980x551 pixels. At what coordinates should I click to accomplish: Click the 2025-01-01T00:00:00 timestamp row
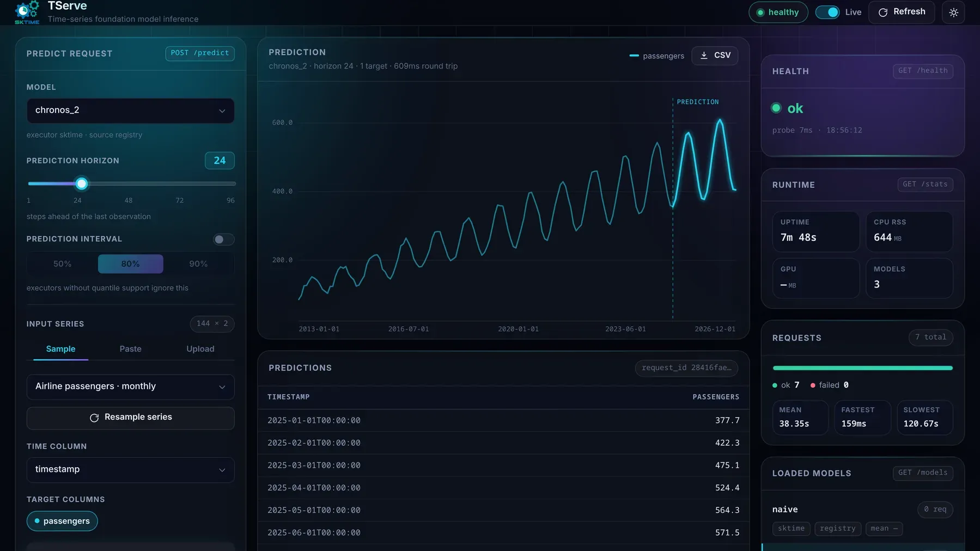[503, 421]
